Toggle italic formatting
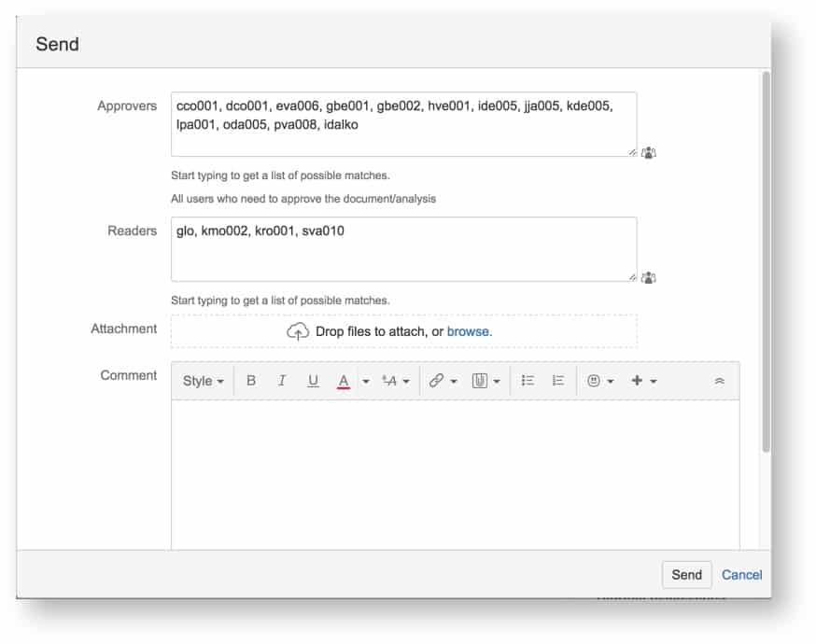This screenshot has height=644, width=816. (282, 380)
